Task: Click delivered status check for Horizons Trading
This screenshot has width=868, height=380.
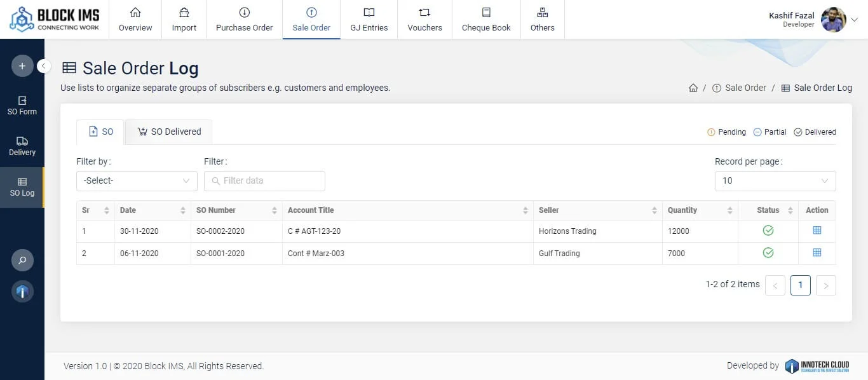Action: [768, 231]
